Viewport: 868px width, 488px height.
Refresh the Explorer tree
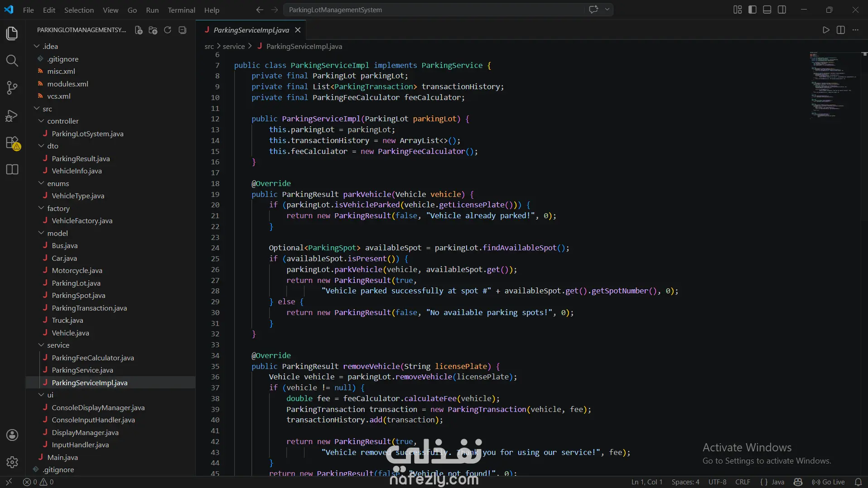coord(168,30)
